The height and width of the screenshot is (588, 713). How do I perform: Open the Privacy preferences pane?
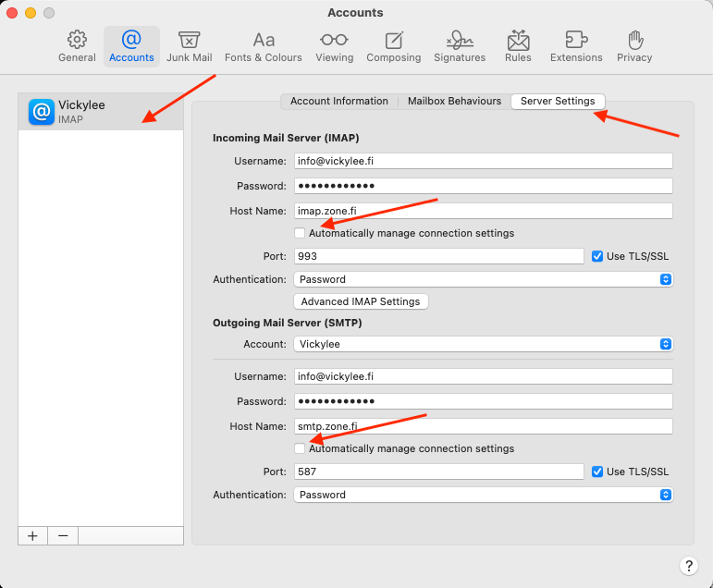pyautogui.click(x=634, y=46)
